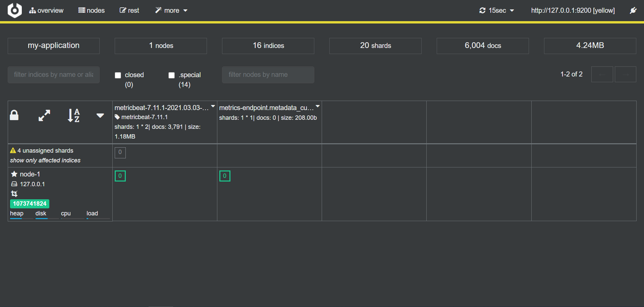This screenshot has width=644, height=307.
Task: Enable the closed indices checkbox
Action: (x=118, y=75)
